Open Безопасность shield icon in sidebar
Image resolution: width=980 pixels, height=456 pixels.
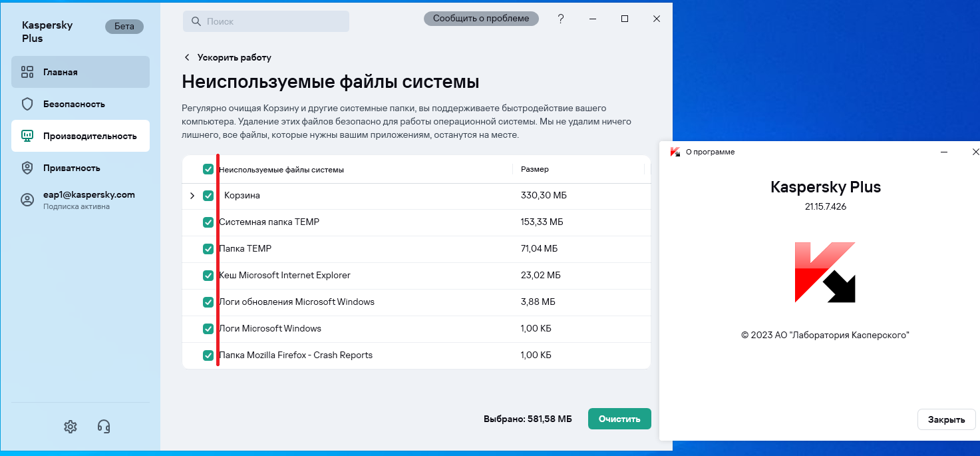click(x=27, y=104)
